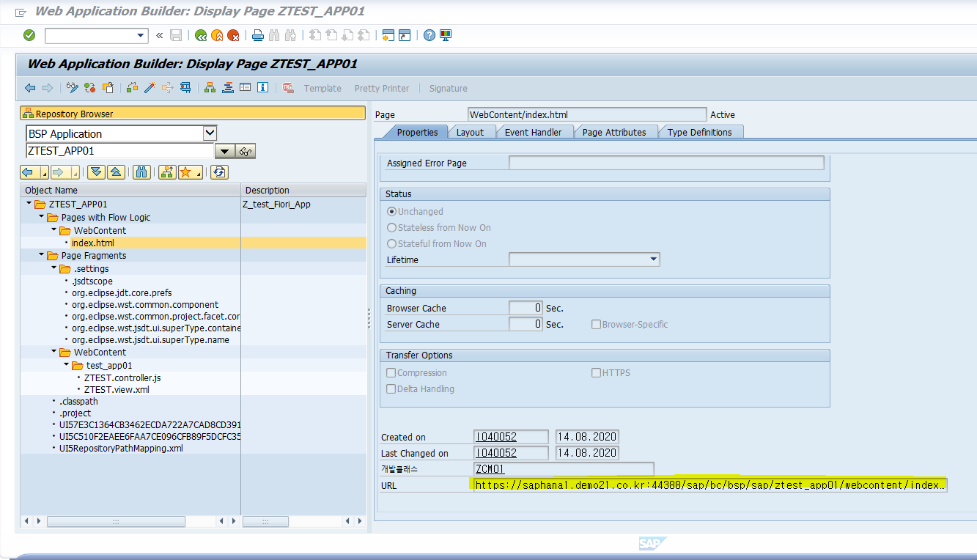Click the Display/Change glasses-pencil icon
The image size is (977, 560).
click(73, 88)
